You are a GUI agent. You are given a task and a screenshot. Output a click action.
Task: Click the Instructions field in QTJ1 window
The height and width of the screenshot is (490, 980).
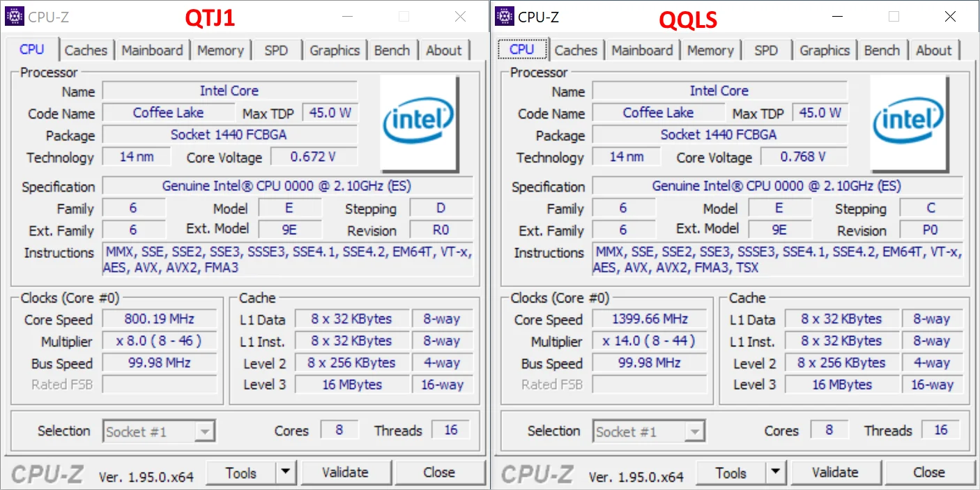tap(288, 260)
